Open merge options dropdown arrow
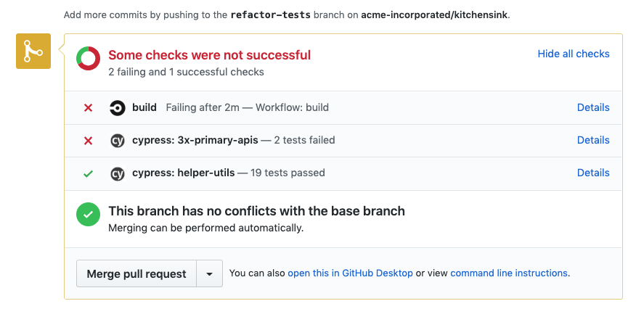Viewport: 644px width, 309px height. point(209,274)
